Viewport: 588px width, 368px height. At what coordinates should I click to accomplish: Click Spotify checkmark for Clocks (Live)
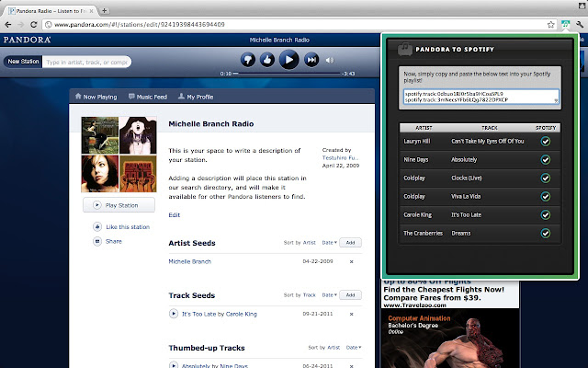[545, 178]
